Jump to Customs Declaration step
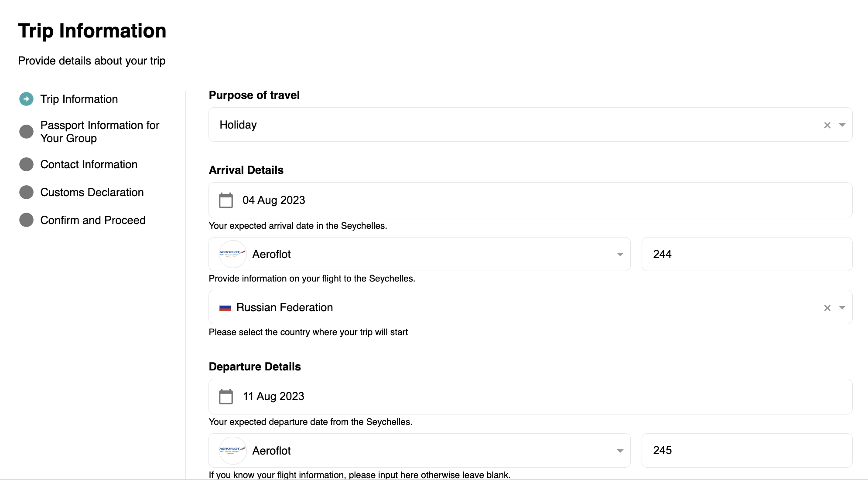This screenshot has width=868, height=482. pyautogui.click(x=92, y=192)
